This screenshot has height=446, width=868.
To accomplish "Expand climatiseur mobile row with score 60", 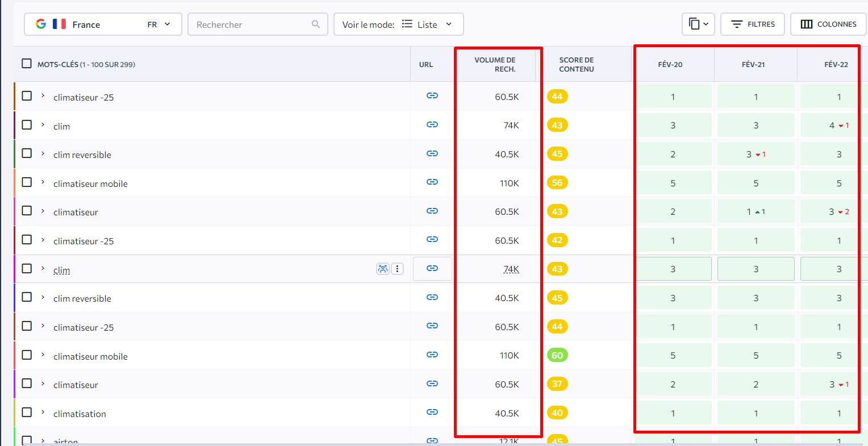I will click(43, 355).
